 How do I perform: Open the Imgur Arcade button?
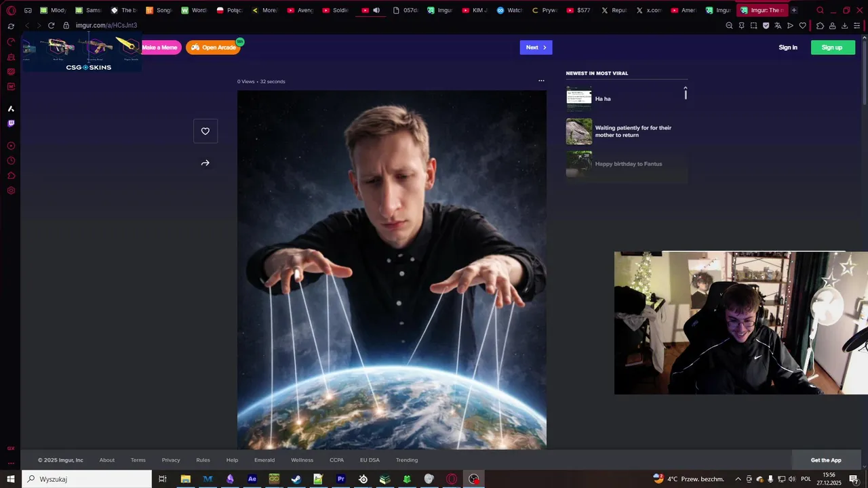click(213, 47)
